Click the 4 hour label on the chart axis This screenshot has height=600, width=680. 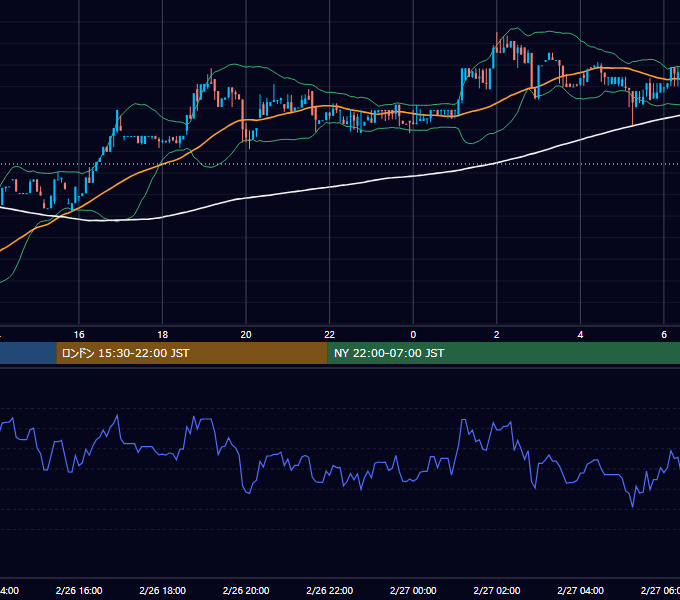click(580, 335)
